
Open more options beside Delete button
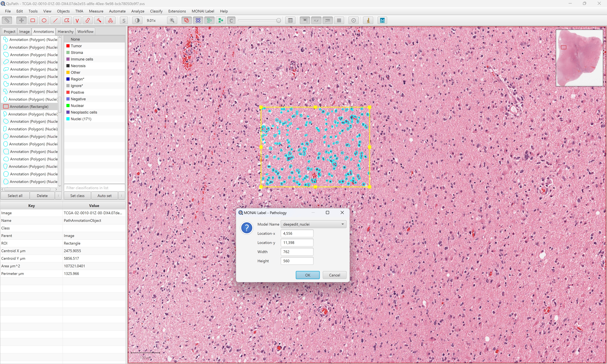[x=58, y=195]
